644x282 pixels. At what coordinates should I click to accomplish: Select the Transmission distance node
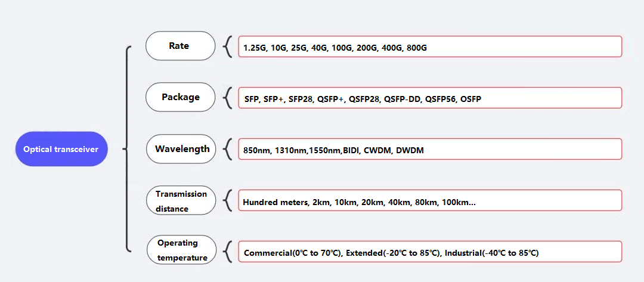tap(181, 200)
